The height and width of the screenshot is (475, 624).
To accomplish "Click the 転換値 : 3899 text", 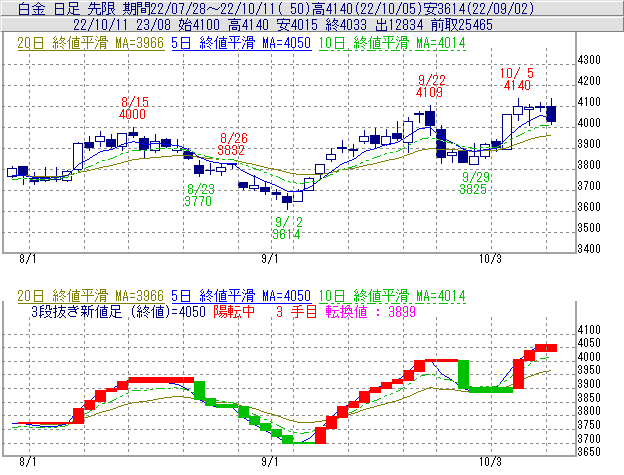I will point(370,311).
